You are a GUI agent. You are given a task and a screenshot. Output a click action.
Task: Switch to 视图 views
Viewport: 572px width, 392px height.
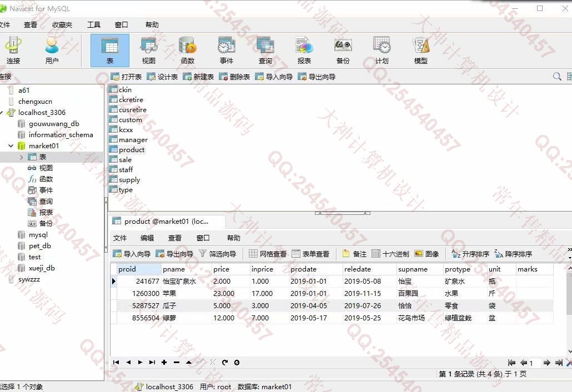click(148, 51)
